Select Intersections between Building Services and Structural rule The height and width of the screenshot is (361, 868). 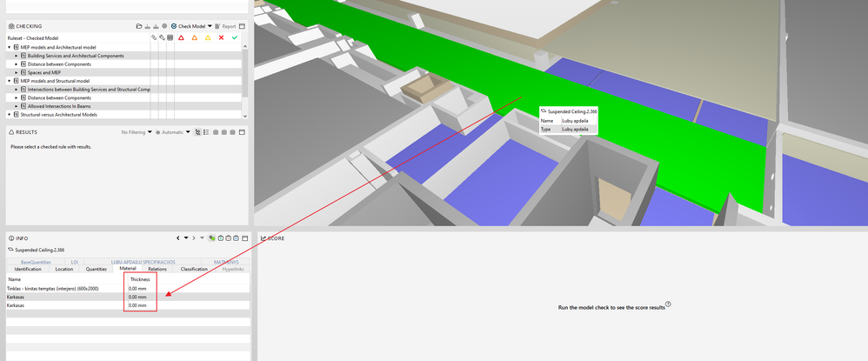(89, 89)
